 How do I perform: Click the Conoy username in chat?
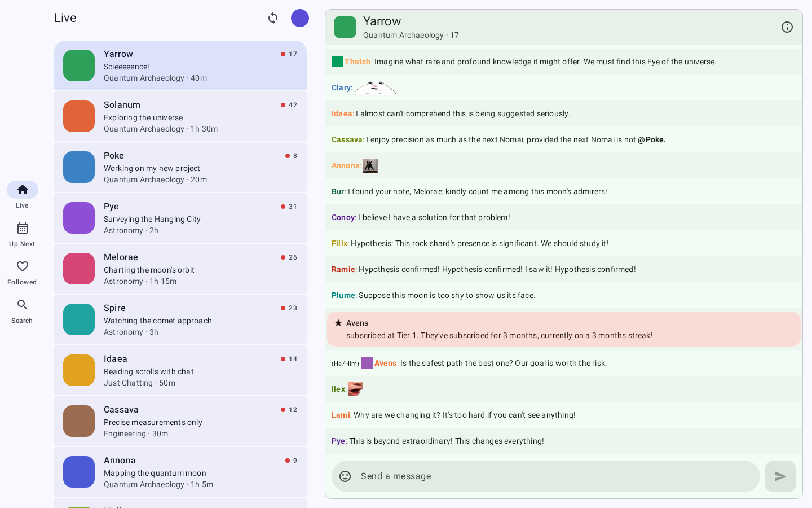[343, 217]
